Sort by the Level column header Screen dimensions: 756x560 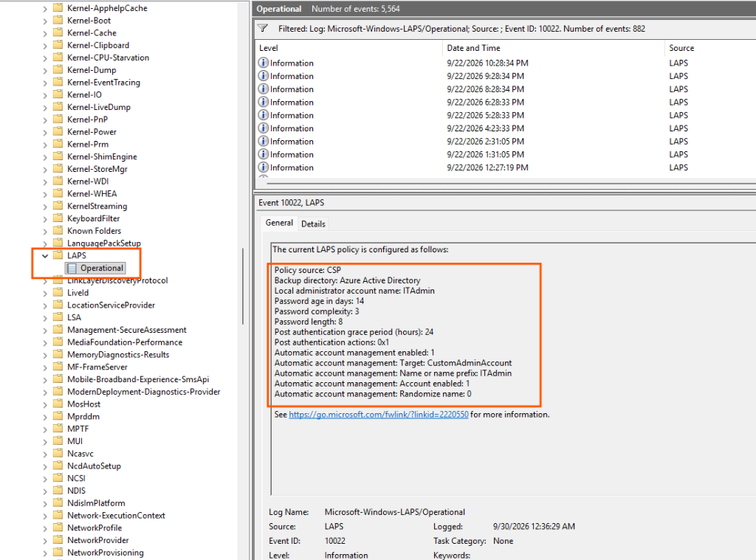click(x=348, y=48)
